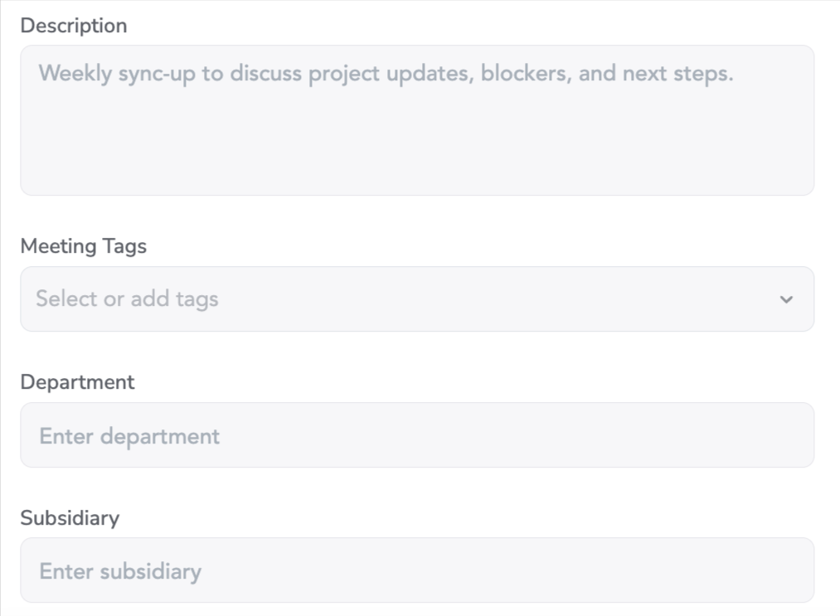The height and width of the screenshot is (616, 840).
Task: Click into the Department input field
Action: click(x=416, y=435)
